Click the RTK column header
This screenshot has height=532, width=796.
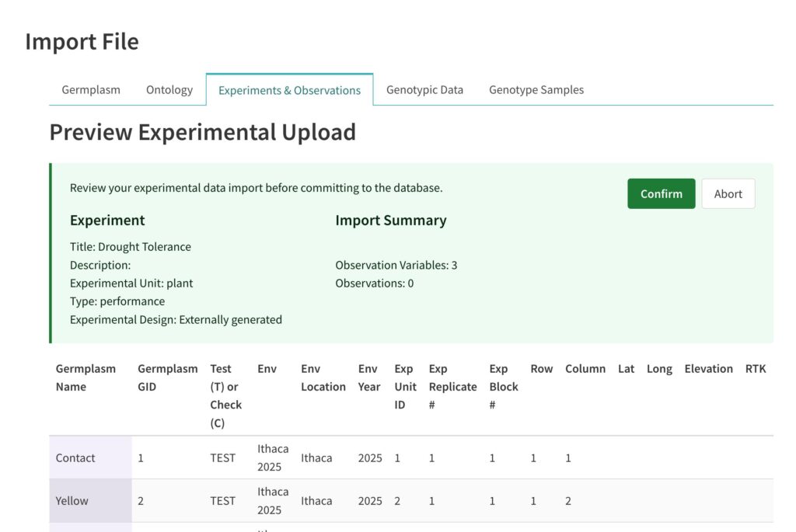tap(755, 369)
